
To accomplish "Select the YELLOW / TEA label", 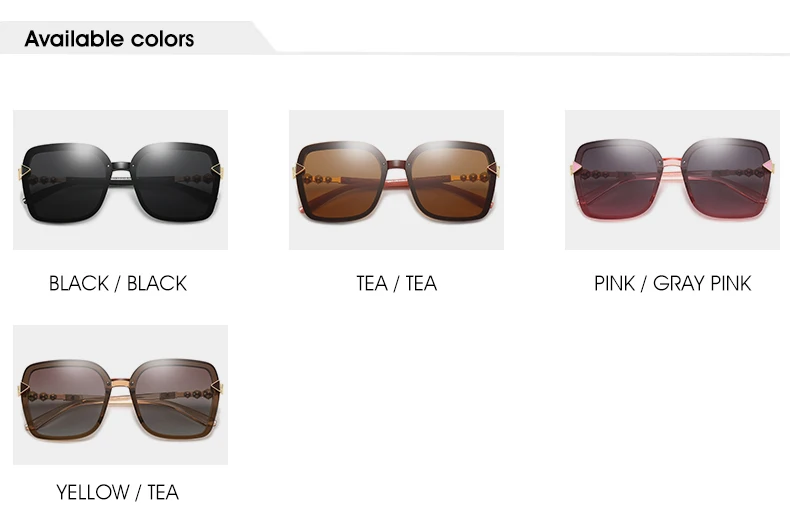I will coord(117,492).
